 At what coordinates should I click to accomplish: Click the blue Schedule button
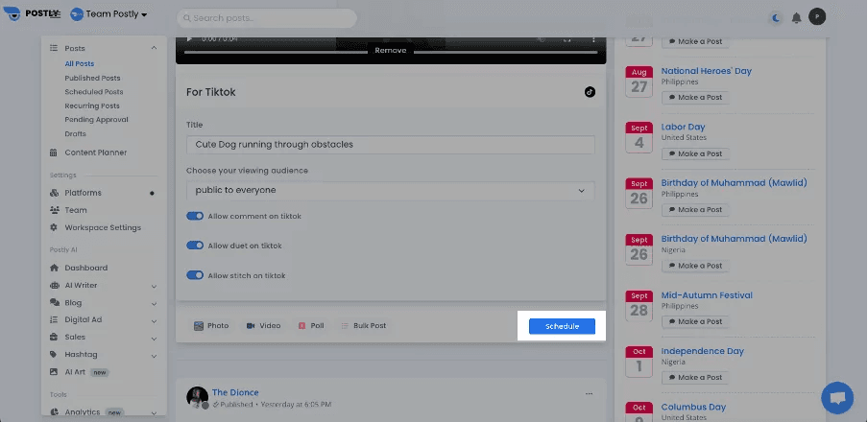[562, 326]
